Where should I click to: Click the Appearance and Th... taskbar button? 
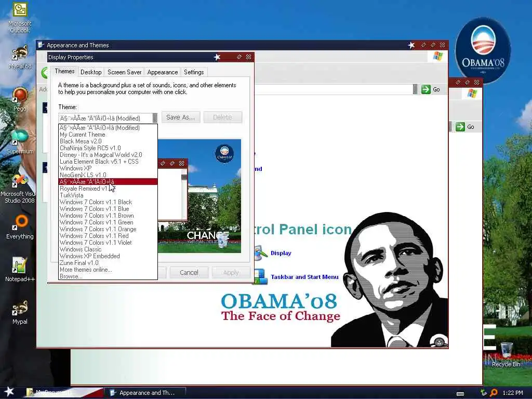click(145, 393)
